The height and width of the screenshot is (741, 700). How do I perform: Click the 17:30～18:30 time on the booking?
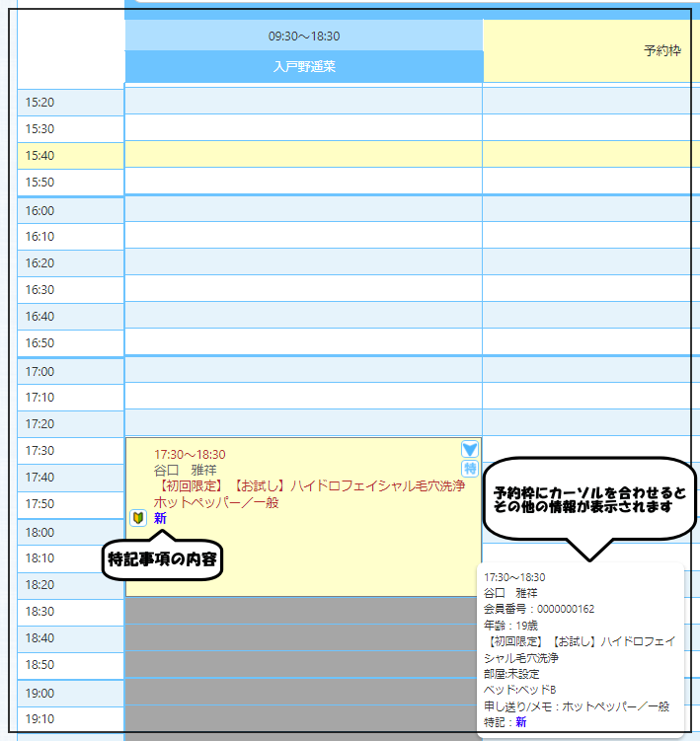point(190,455)
